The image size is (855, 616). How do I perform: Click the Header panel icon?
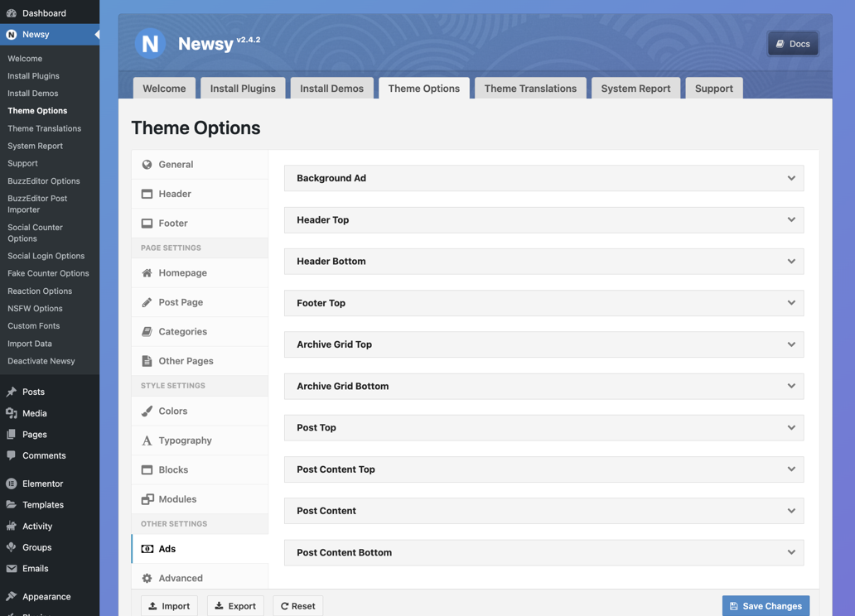(x=147, y=194)
